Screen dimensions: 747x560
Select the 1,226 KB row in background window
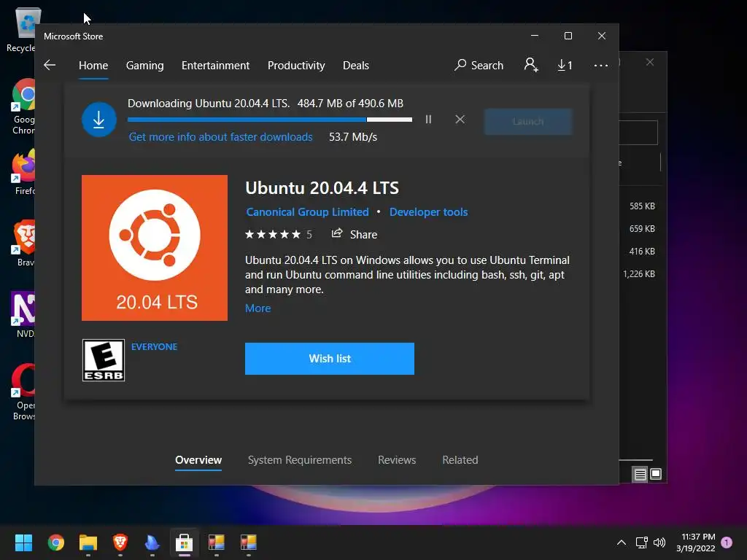pyautogui.click(x=640, y=274)
